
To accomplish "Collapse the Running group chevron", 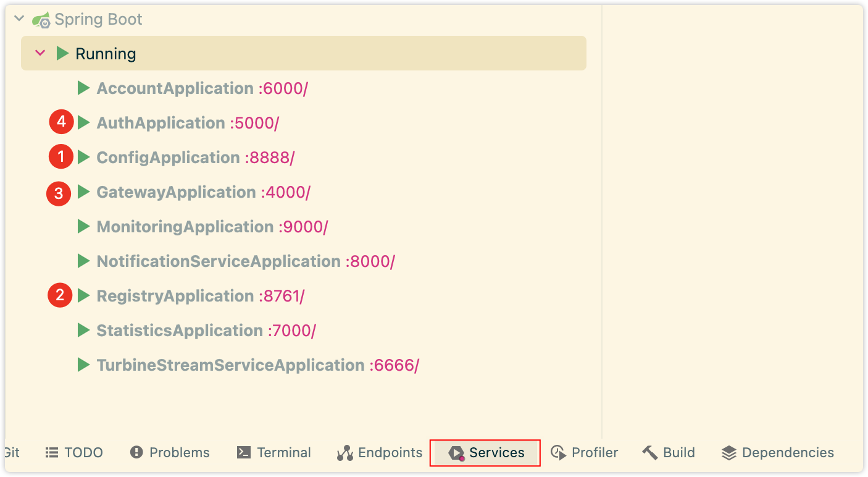I will click(x=40, y=54).
